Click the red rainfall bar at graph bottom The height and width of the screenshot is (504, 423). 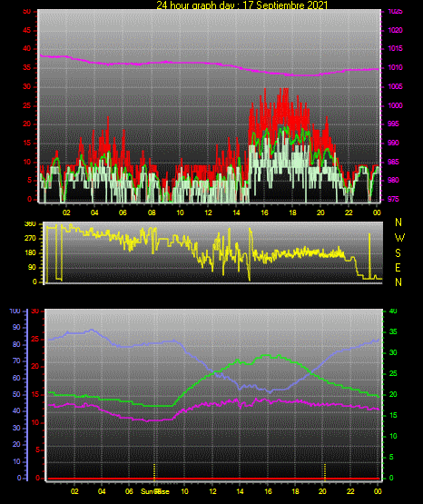tap(213, 479)
